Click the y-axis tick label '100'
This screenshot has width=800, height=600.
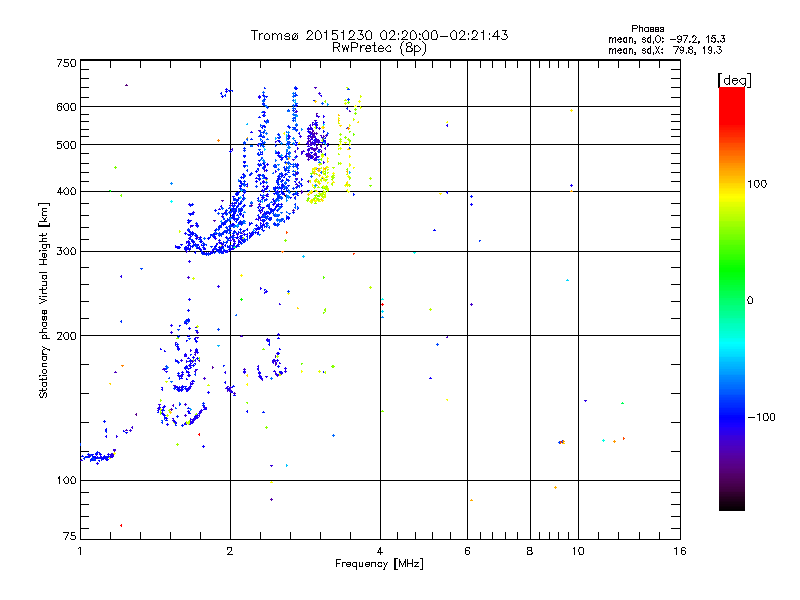(x=66, y=480)
